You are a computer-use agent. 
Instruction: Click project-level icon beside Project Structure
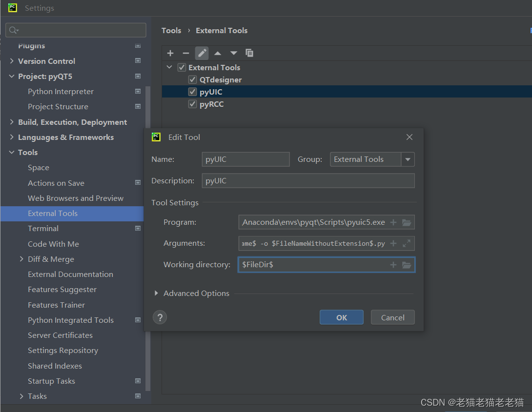[x=138, y=106]
